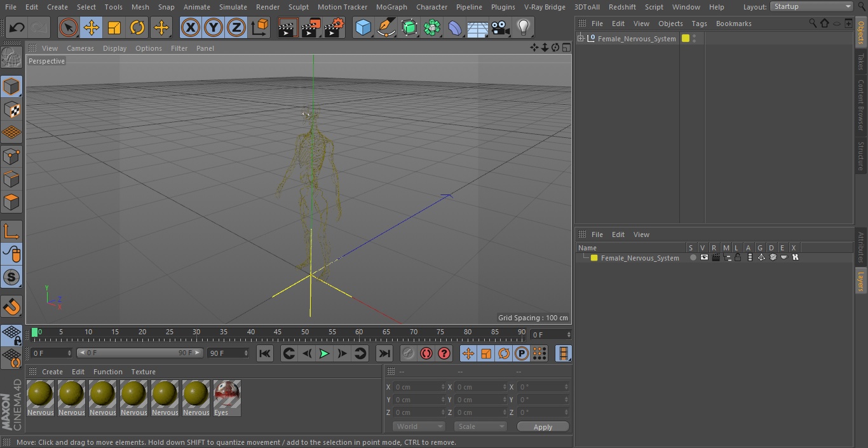Open the Spline Pen tool icon

[x=386, y=28]
